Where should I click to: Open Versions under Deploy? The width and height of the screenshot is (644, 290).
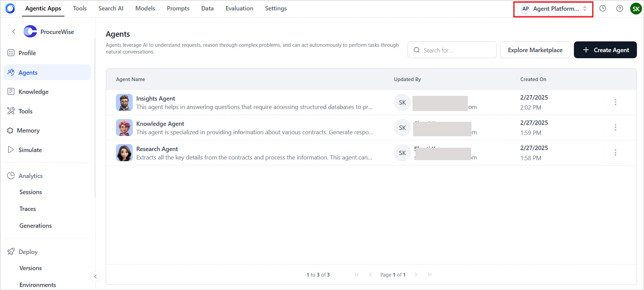[x=31, y=268]
